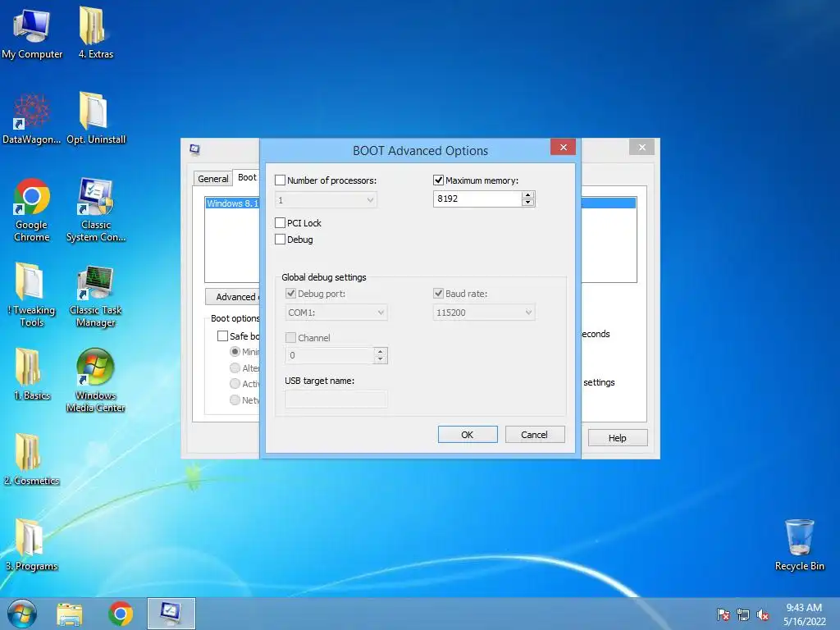Screen dimensions: 840x630
Task: Confirm with the OK button
Action: coord(468,435)
